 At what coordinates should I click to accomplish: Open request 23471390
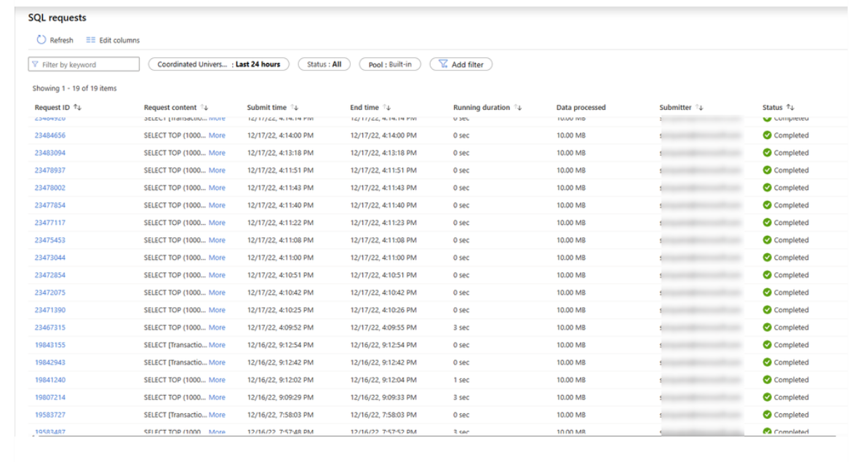(x=49, y=310)
